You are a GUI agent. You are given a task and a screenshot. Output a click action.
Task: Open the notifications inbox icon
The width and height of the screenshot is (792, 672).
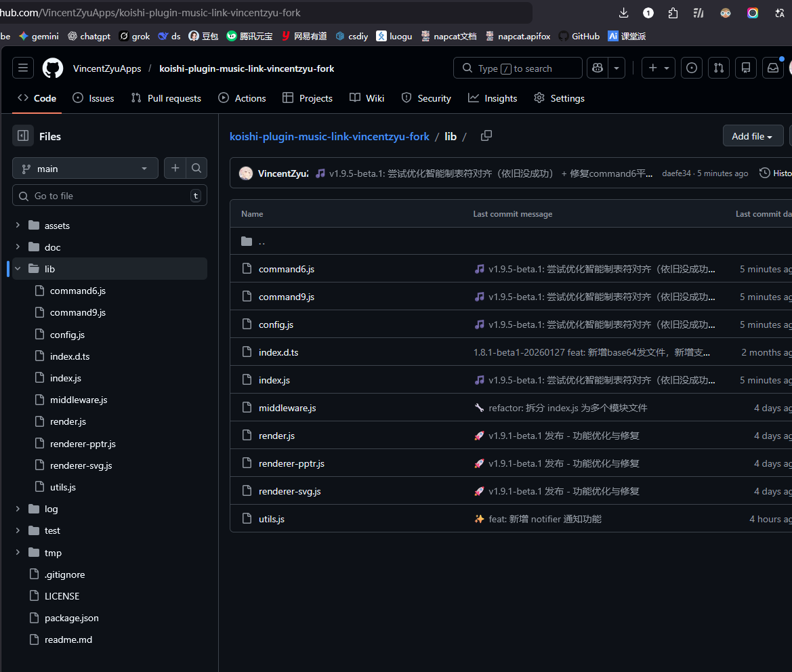point(773,68)
